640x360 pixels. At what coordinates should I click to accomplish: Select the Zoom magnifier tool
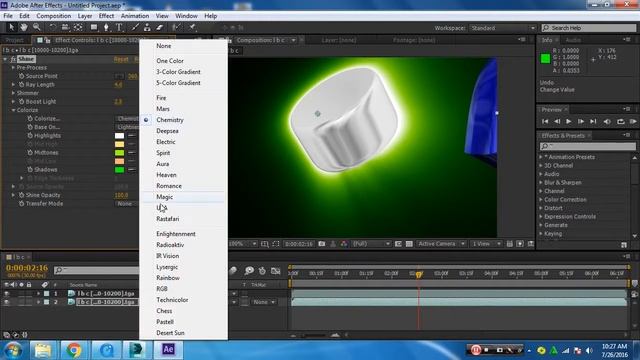pyautogui.click(x=37, y=27)
